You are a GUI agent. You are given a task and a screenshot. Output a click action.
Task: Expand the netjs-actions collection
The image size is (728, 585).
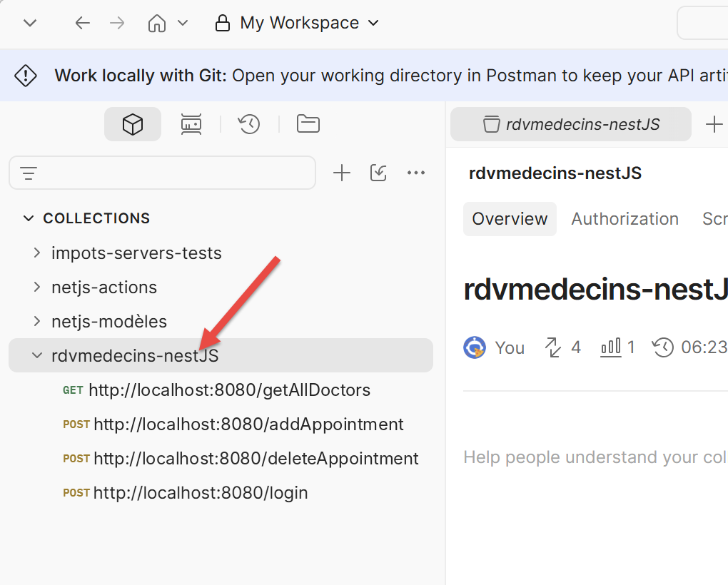click(37, 288)
